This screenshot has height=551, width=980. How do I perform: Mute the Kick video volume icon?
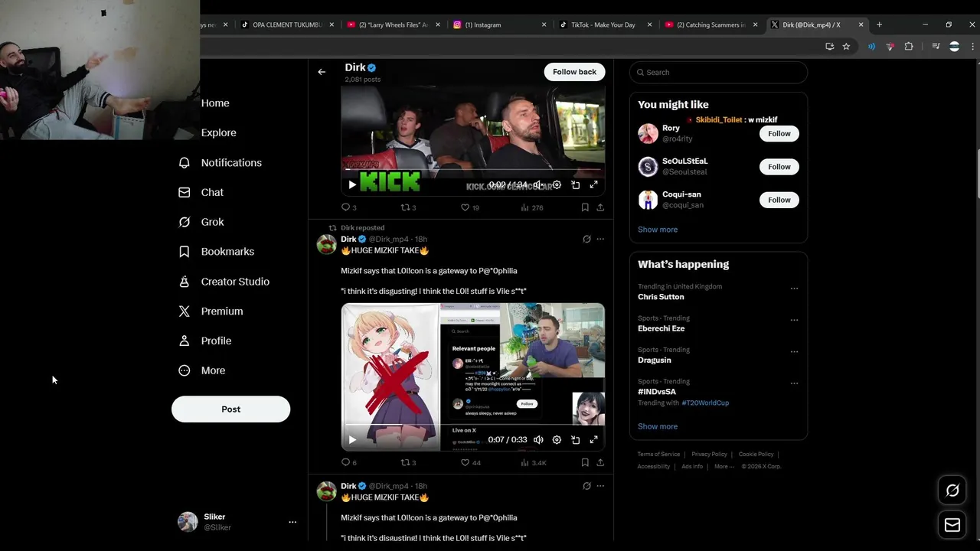click(x=538, y=185)
